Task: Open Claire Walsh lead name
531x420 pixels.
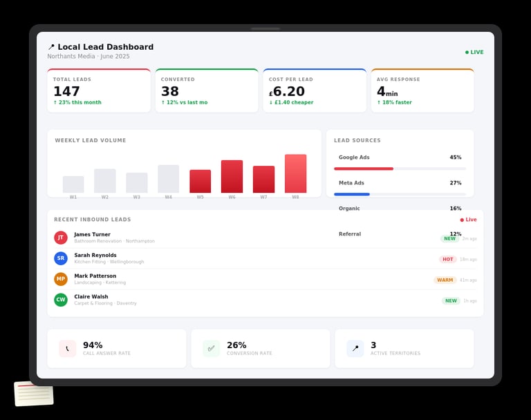Action: click(x=91, y=296)
